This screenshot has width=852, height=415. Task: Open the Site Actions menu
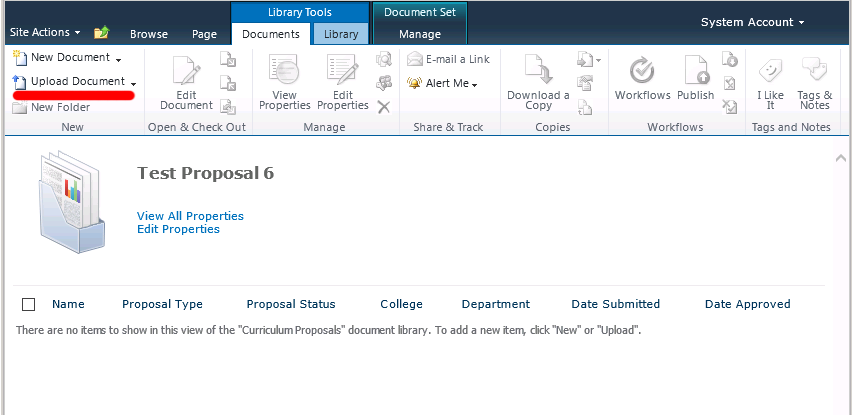pyautogui.click(x=45, y=33)
